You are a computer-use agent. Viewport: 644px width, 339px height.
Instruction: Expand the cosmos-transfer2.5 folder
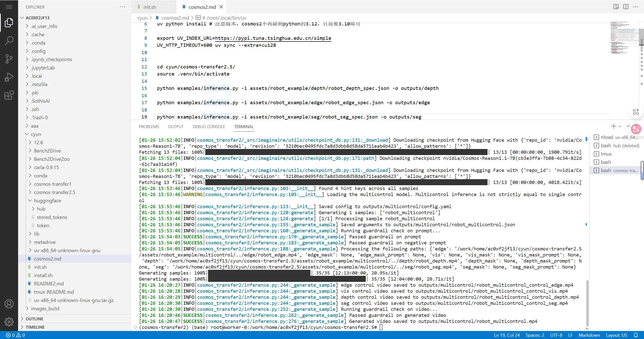[54, 192]
